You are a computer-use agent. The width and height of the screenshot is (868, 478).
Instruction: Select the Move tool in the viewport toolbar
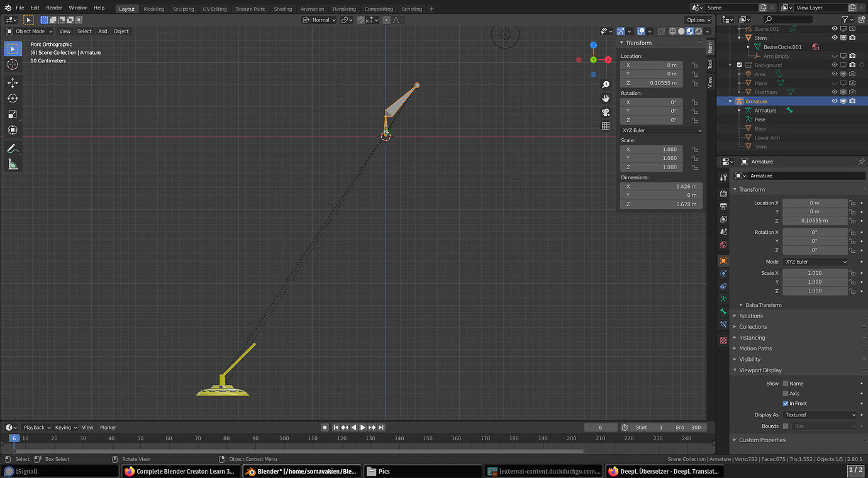click(13, 82)
